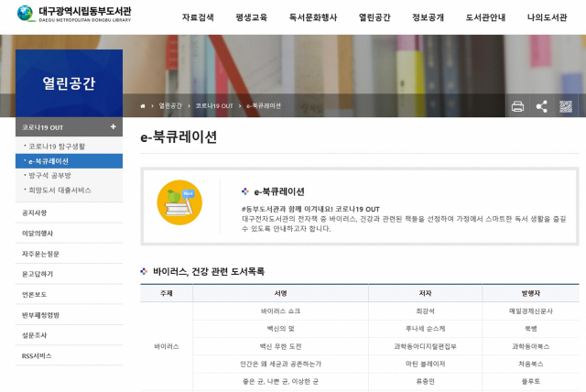Open 희망도서 대출서비스 sidebar link

click(x=60, y=190)
